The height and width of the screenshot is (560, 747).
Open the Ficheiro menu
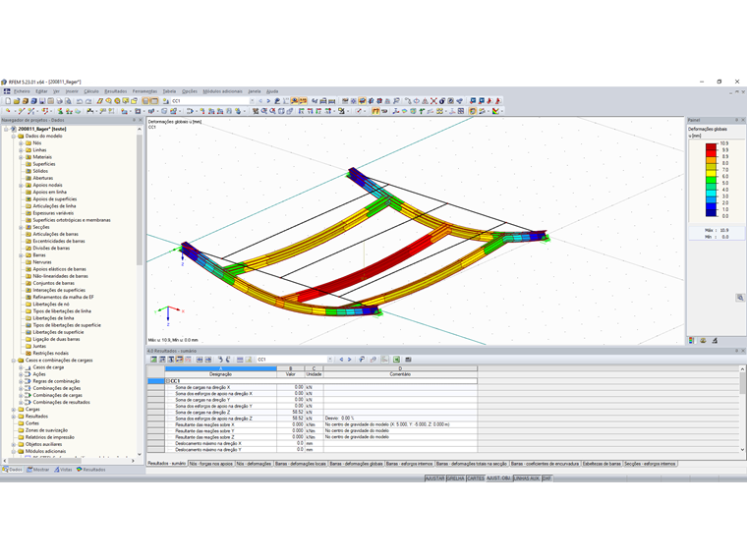pos(22,91)
